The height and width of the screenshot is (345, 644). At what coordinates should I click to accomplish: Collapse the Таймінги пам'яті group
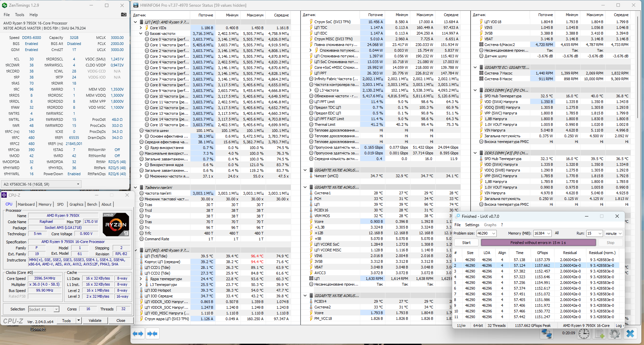click(x=135, y=188)
